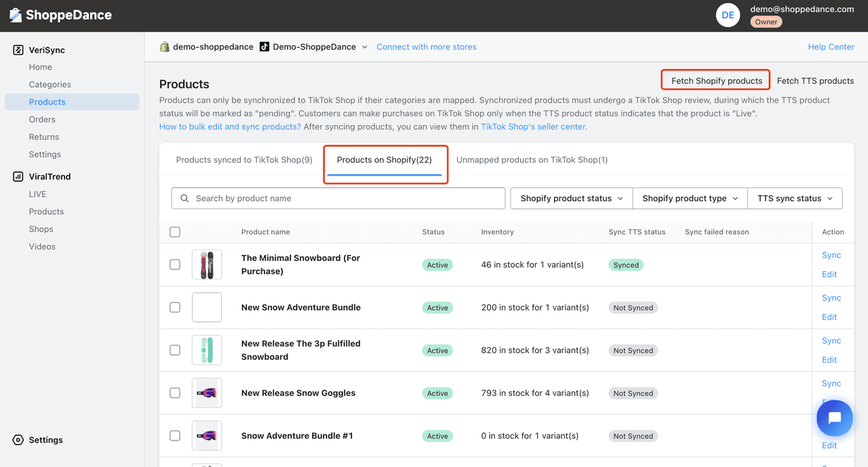Open the Demo-ShoppeDance store switcher chevron
This screenshot has width=868, height=467.
coord(364,47)
